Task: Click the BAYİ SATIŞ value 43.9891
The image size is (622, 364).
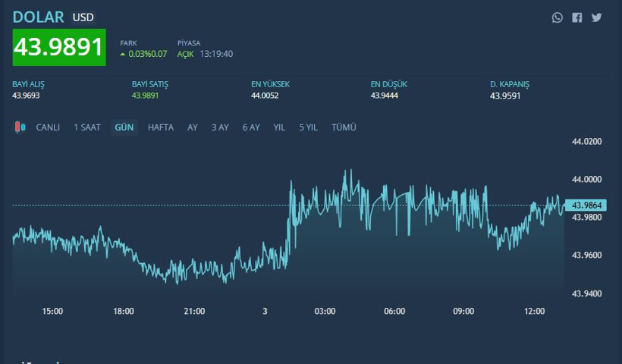Action: tap(146, 96)
